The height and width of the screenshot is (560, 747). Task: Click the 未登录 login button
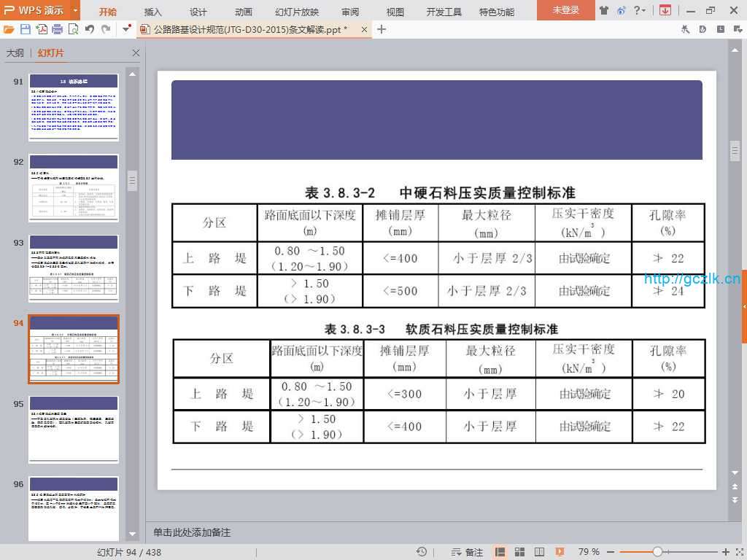565,10
